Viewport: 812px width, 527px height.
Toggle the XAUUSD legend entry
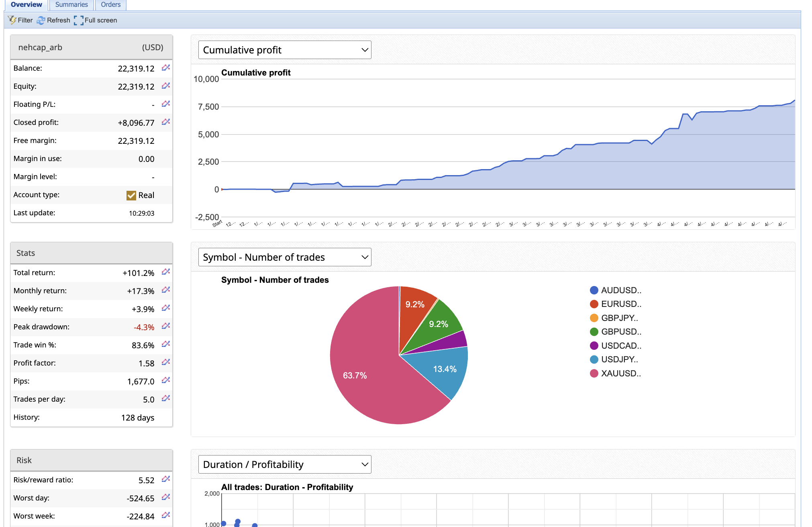(x=620, y=374)
